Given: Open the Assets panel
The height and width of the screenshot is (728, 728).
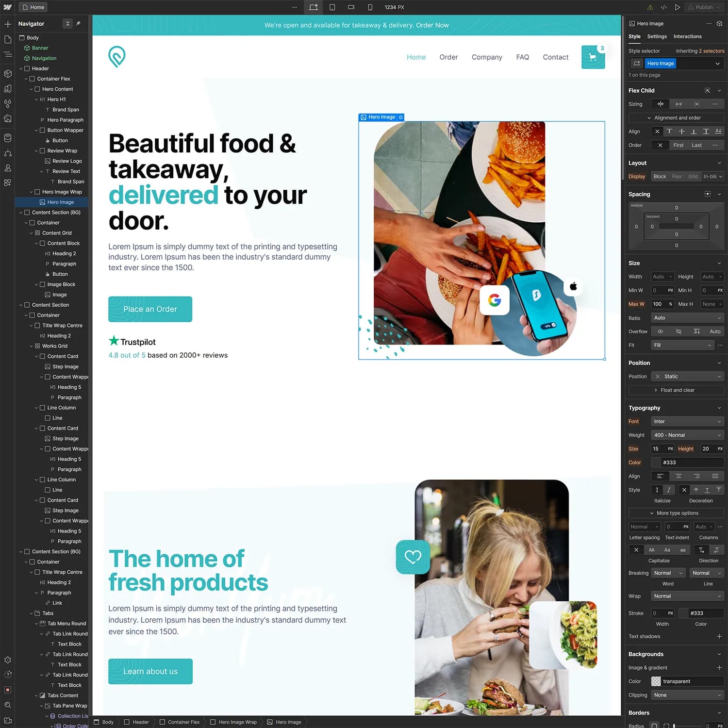Looking at the screenshot, I should (7, 119).
